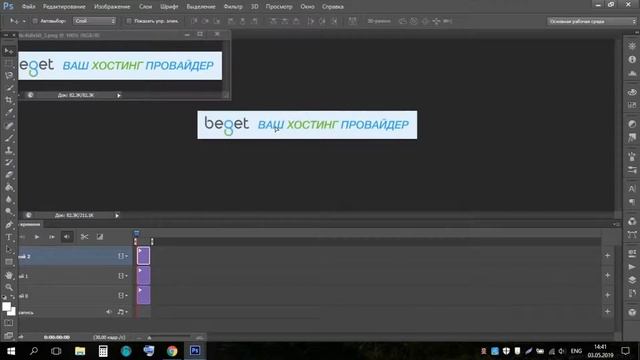The image size is (640, 360).
Task: Open filmstrip menu for bottom video track
Action: coord(122,295)
